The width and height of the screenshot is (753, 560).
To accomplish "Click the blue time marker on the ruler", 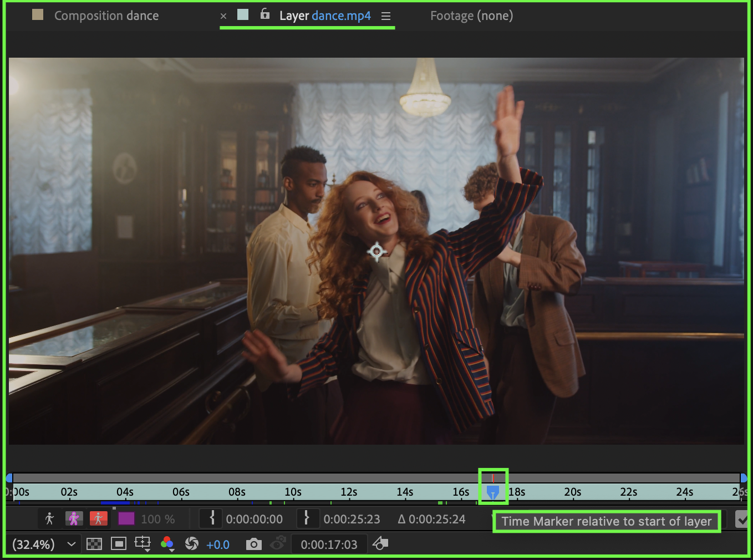I will (x=492, y=491).
